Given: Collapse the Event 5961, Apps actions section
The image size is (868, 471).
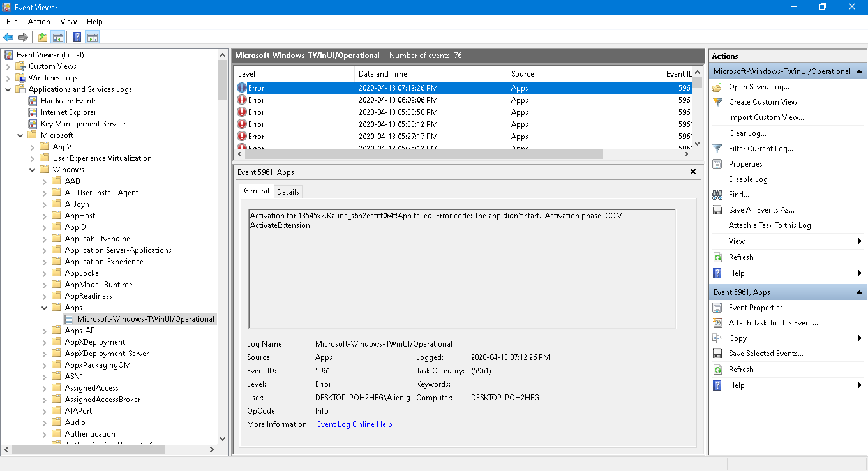Looking at the screenshot, I should [x=859, y=292].
